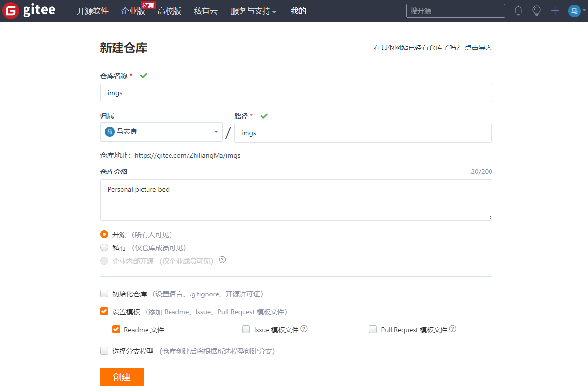Select the 私有 visibility option
The width and height of the screenshot is (588, 392).
pyautogui.click(x=104, y=247)
